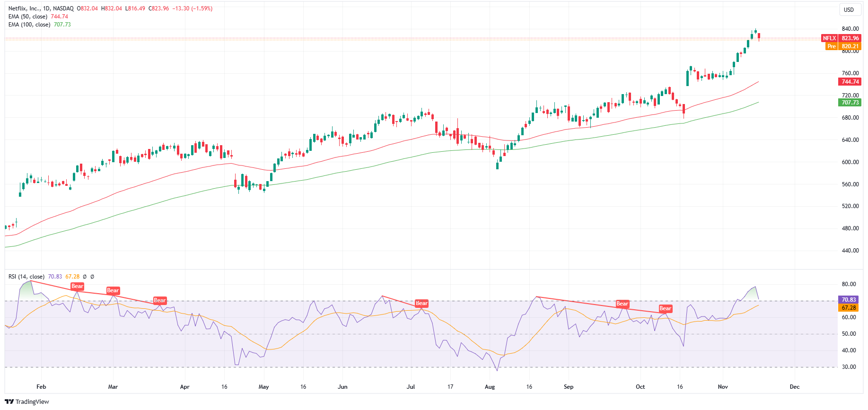
Task: Click the Bear label in mid-October
Action: click(666, 308)
